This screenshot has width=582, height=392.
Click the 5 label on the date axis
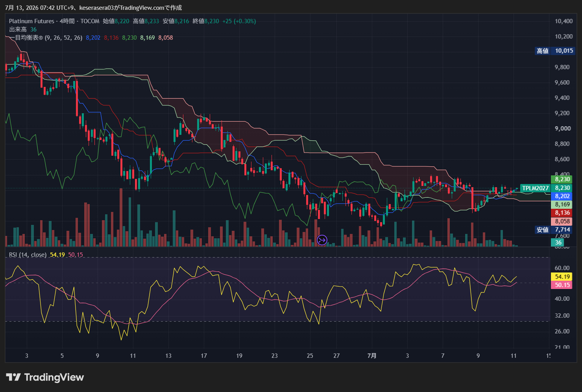[x=62, y=356]
